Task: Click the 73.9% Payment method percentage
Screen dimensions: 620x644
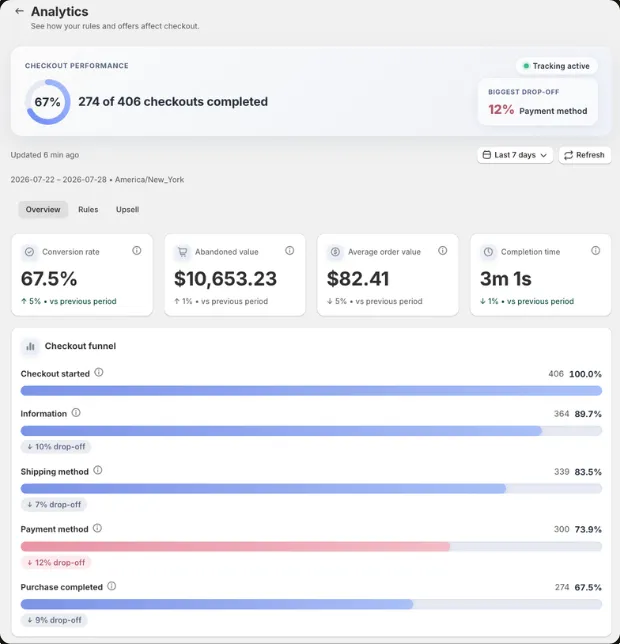Action: pos(588,529)
